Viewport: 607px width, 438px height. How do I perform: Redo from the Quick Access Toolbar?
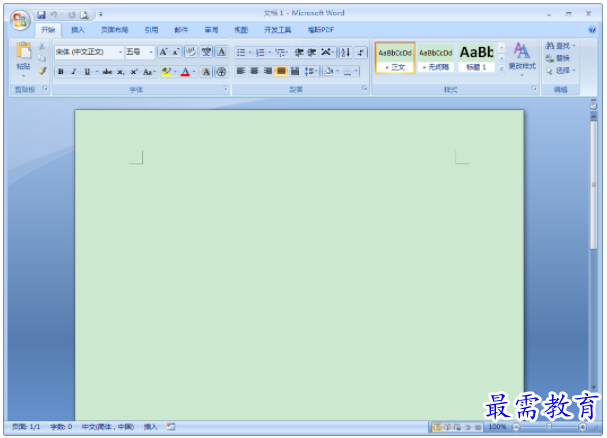[72, 15]
